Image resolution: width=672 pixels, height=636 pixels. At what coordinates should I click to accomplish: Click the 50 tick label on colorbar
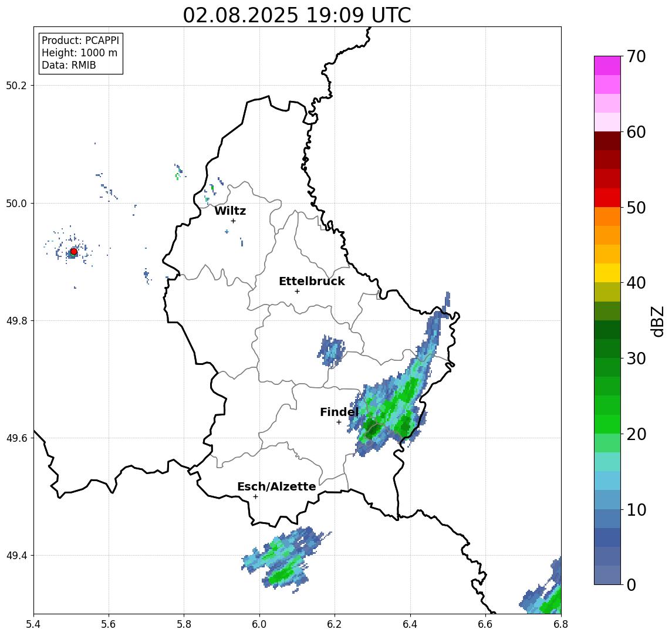(x=636, y=208)
